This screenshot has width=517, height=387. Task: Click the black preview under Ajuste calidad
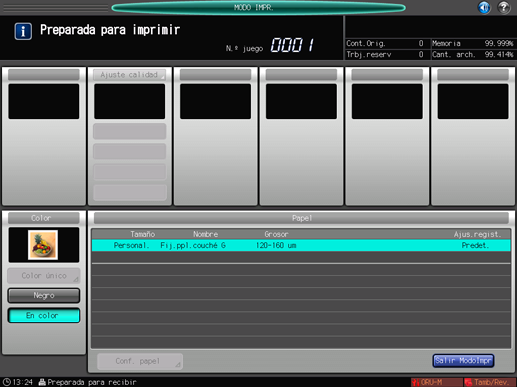(129, 101)
